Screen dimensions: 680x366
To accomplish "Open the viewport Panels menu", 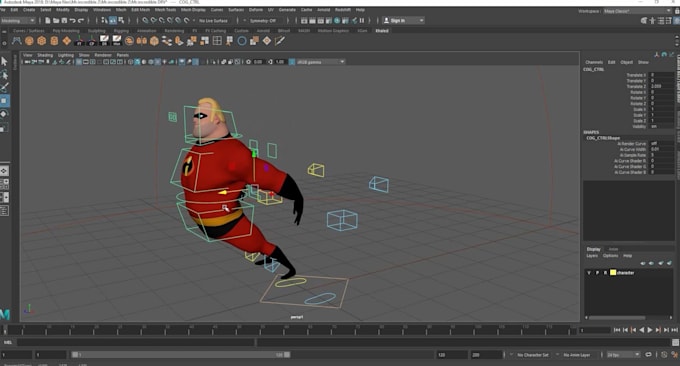I will (123, 55).
